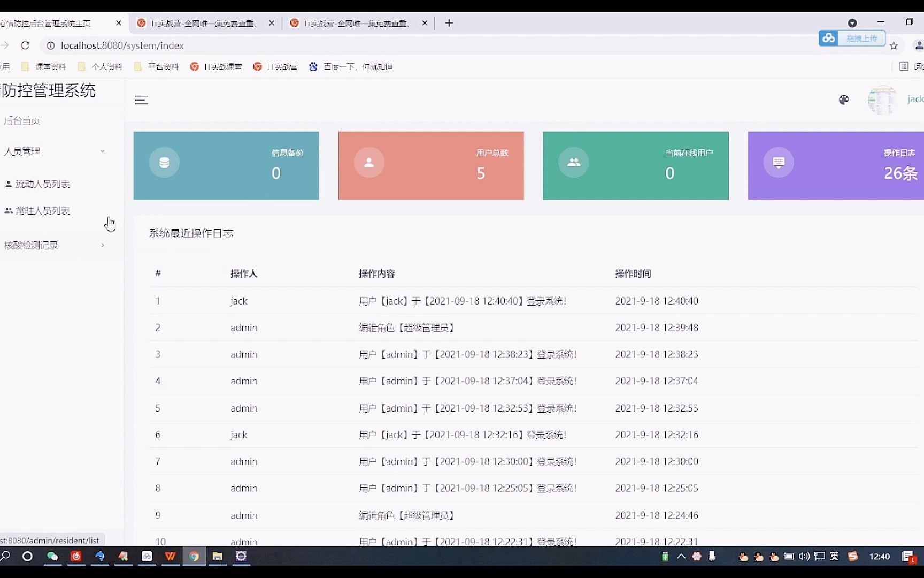Click the message icon on 操作日志 card
Image resolution: width=924 pixels, height=578 pixels.
779,162
